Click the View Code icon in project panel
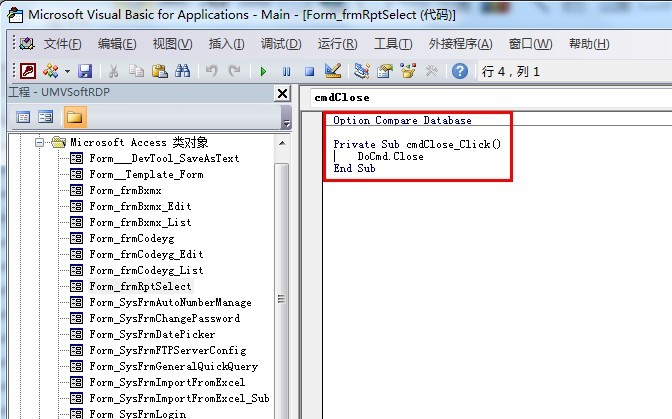 pos(23,117)
